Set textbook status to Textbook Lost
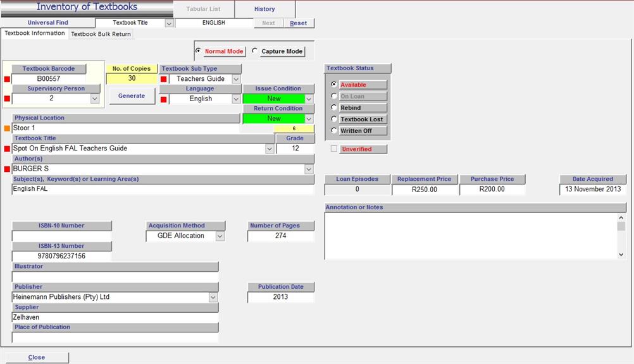This screenshot has height=364, width=634. pos(334,119)
